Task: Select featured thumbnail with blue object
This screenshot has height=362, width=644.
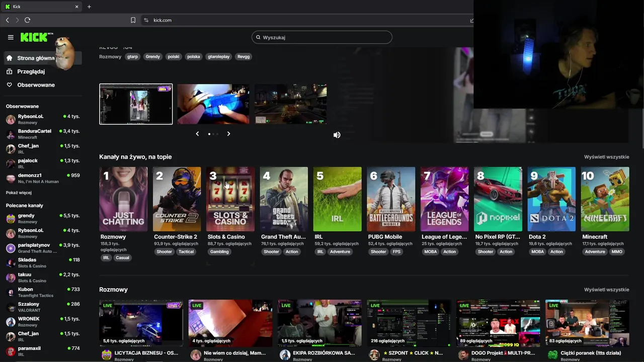Action: click(x=213, y=104)
